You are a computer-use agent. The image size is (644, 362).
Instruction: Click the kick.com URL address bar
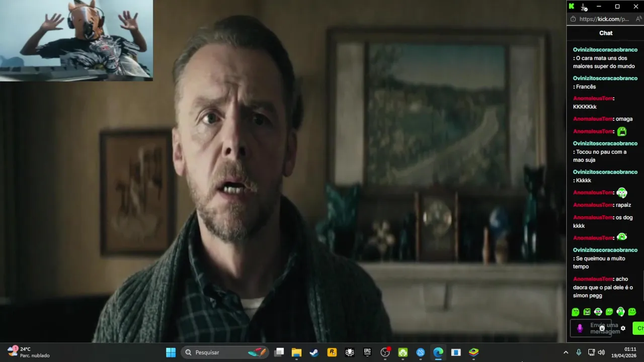click(604, 19)
